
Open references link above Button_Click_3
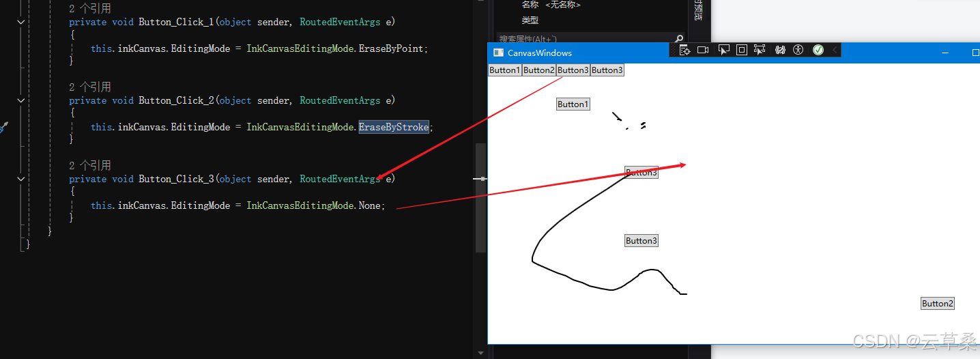point(90,166)
